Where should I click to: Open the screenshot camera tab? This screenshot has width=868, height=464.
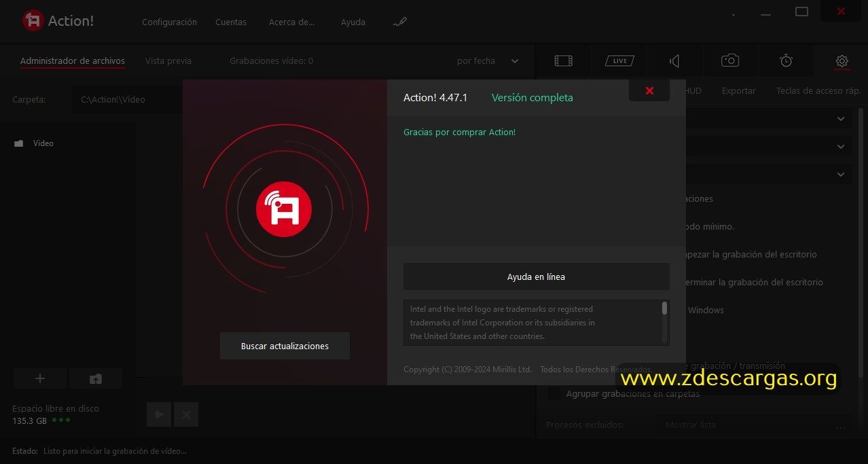coord(730,60)
